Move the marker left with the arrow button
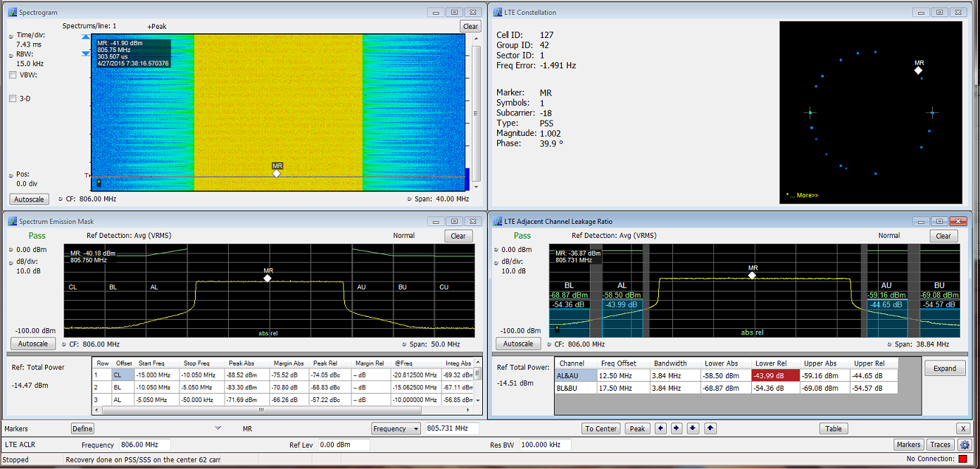980x469 pixels. [x=661, y=428]
